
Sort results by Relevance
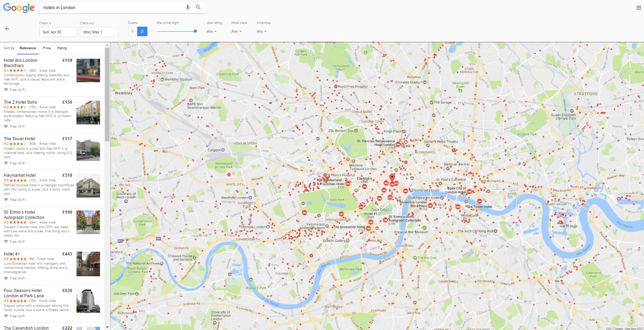pos(28,48)
